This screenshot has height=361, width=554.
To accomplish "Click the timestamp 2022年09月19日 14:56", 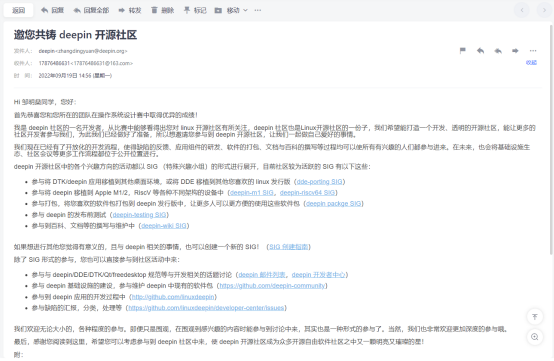I will (x=65, y=76).
